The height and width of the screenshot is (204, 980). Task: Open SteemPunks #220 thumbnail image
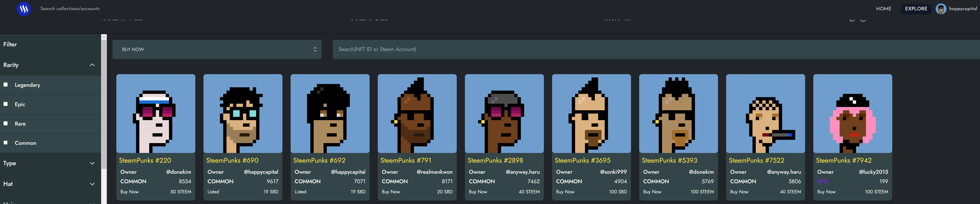coord(156,114)
